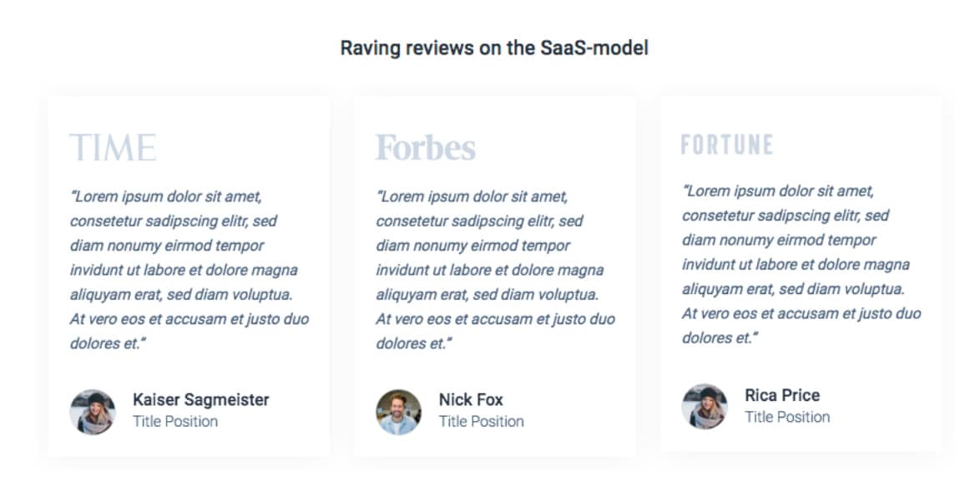
Task: Click "dolores et." ending in the TIME review
Action: (x=108, y=343)
